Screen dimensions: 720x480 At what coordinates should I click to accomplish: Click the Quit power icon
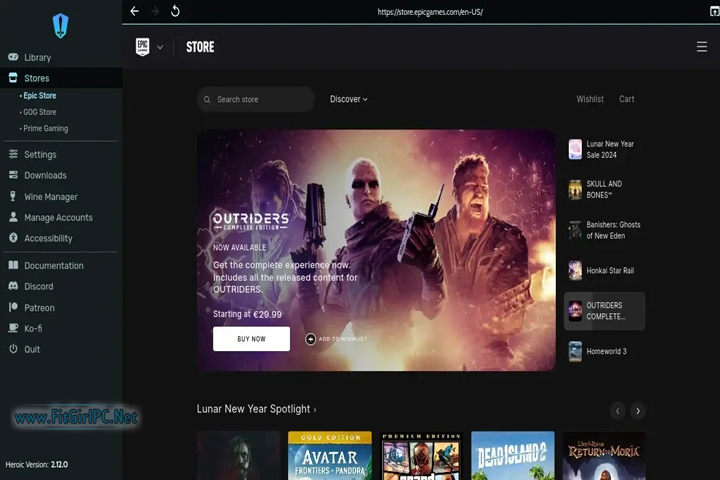click(x=14, y=349)
